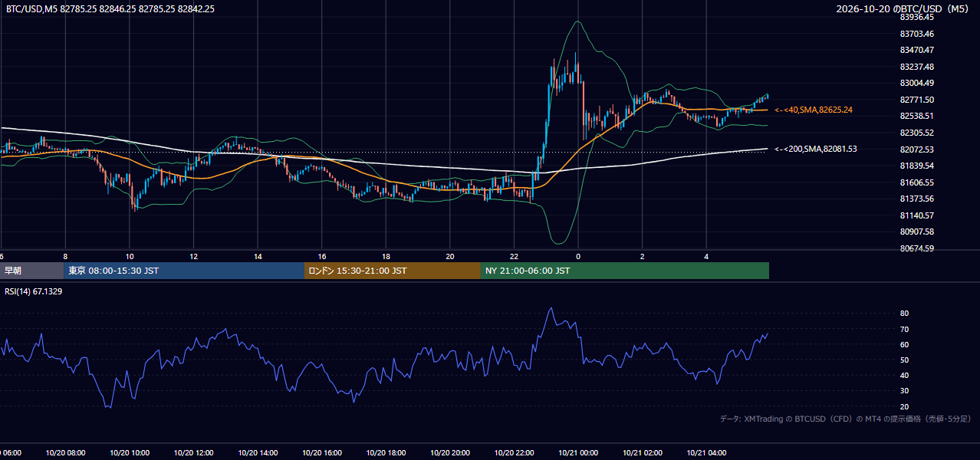The width and height of the screenshot is (980, 460).
Task: Click the RSI axis level 80 label
Action: (x=904, y=314)
